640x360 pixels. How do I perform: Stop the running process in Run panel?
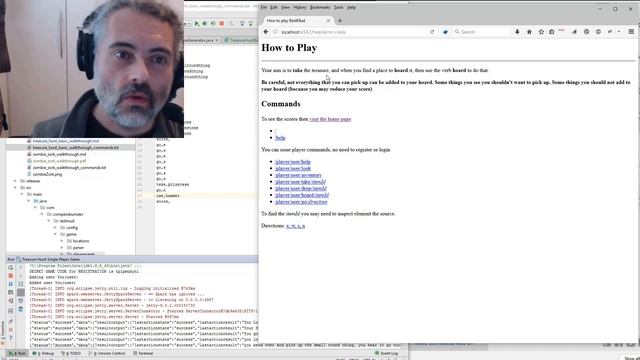pos(11,276)
